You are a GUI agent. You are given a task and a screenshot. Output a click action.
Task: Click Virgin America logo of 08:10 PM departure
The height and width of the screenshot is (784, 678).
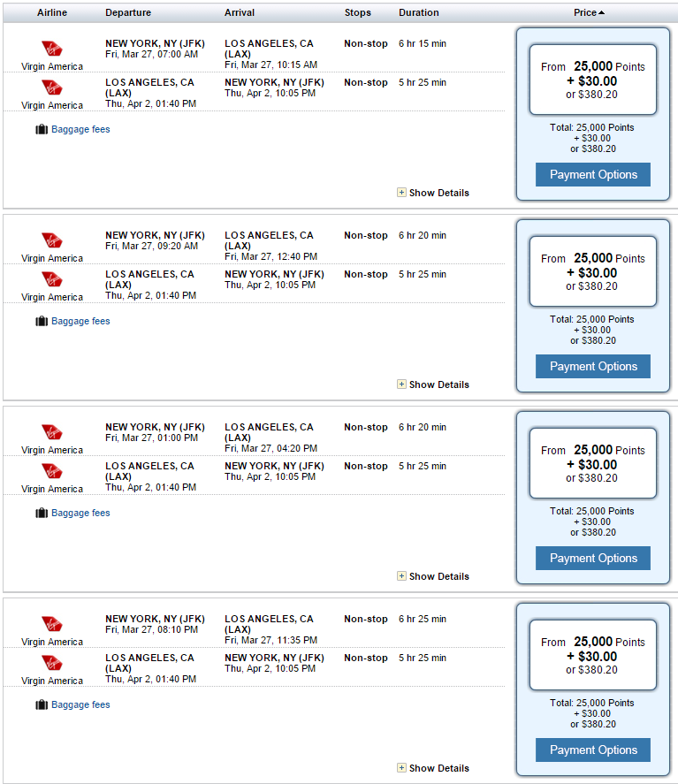tap(52, 624)
